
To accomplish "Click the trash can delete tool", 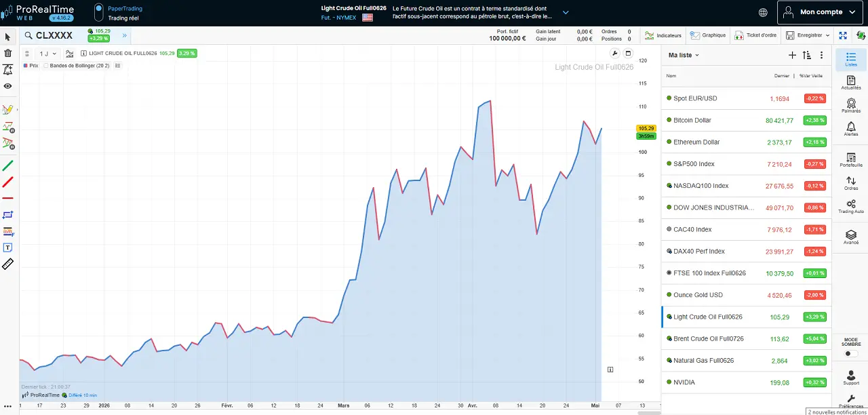I will (x=8, y=53).
